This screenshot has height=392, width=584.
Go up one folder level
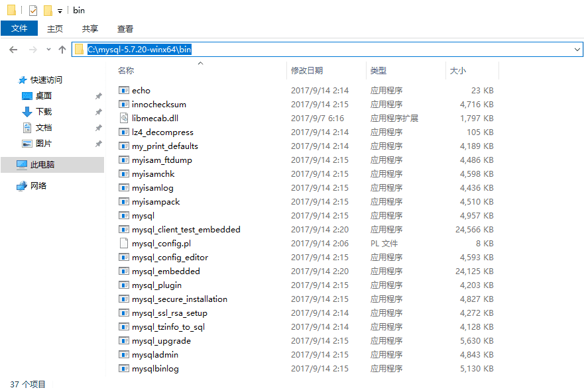pyautogui.click(x=62, y=50)
